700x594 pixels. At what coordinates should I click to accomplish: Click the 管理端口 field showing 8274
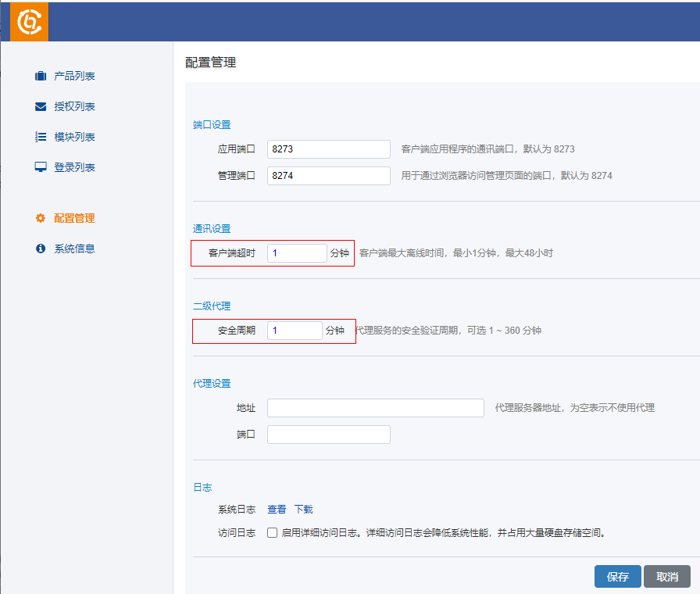328,176
